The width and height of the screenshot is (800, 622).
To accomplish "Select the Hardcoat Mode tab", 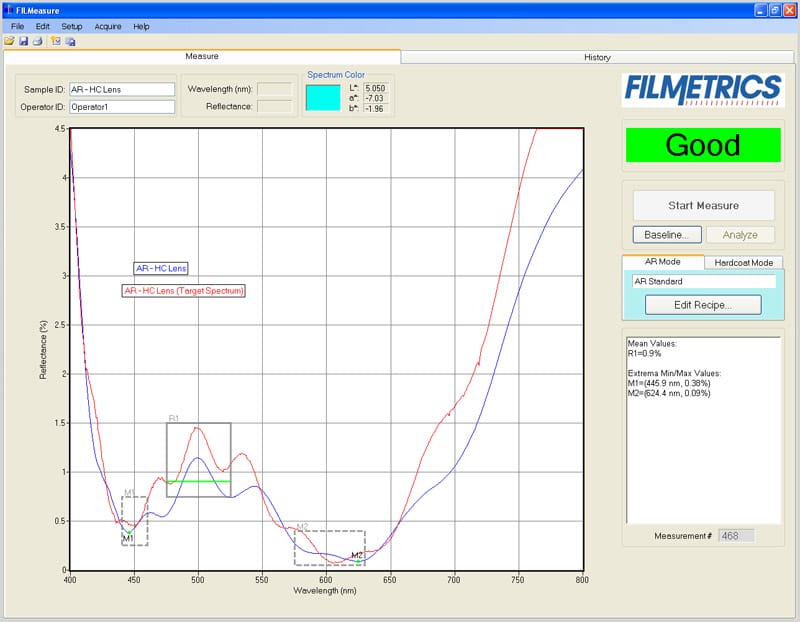I will [743, 262].
